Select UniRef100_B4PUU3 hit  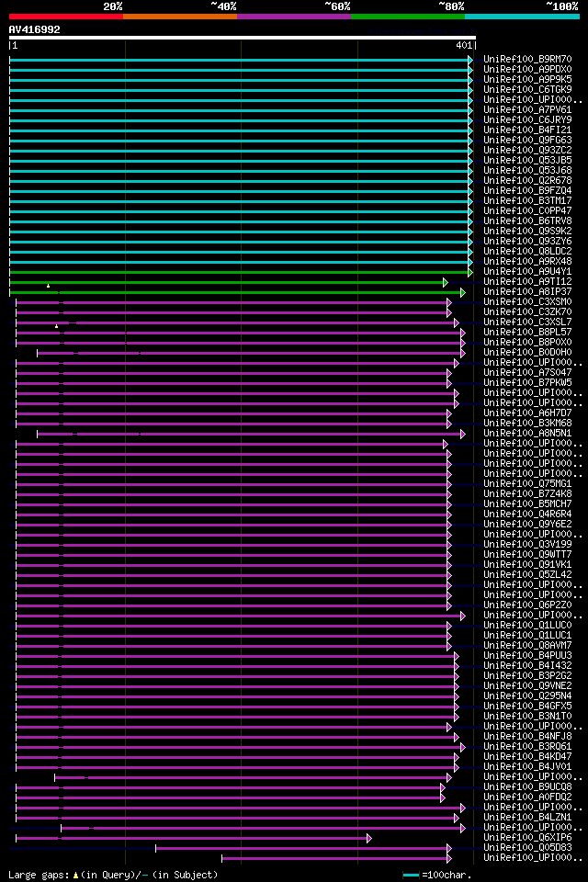coord(527,656)
